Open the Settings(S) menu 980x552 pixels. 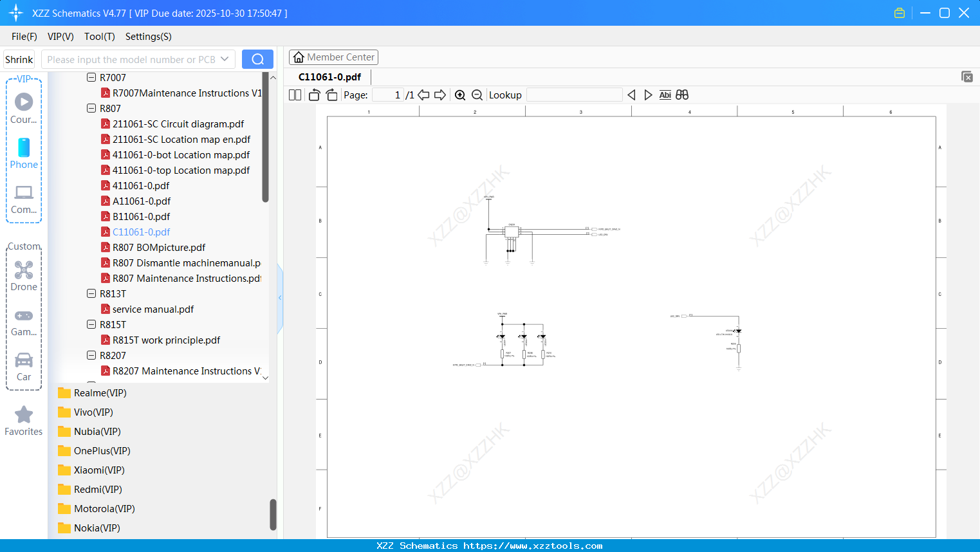point(149,37)
